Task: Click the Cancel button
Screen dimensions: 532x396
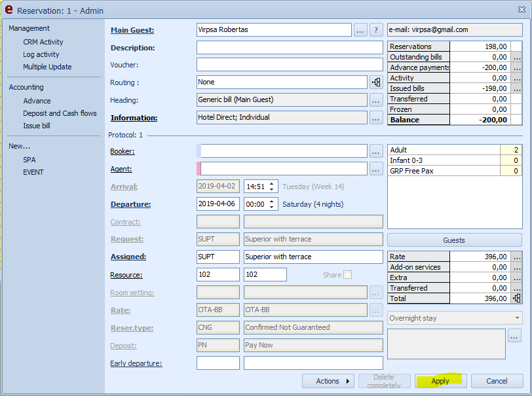Action: [x=497, y=381]
